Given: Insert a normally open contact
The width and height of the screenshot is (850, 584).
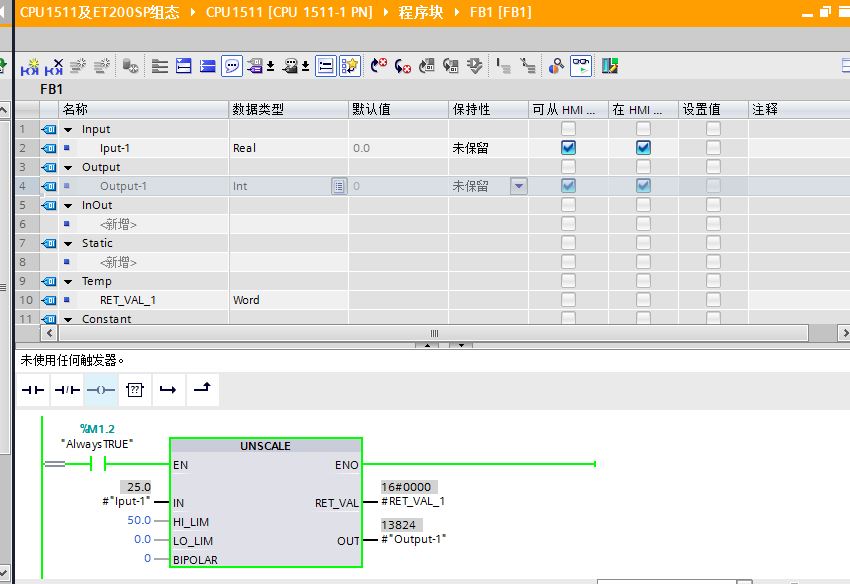Looking at the screenshot, I should 33,390.
